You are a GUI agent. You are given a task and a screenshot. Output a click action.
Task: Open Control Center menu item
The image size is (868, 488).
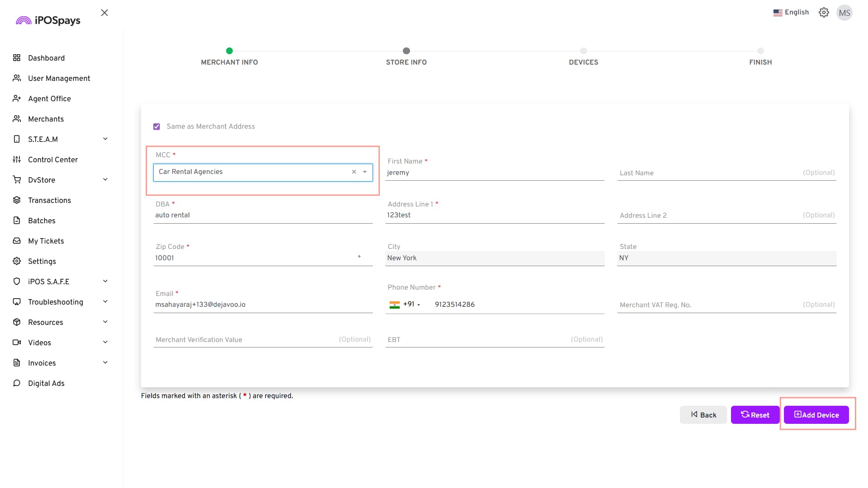tap(53, 160)
